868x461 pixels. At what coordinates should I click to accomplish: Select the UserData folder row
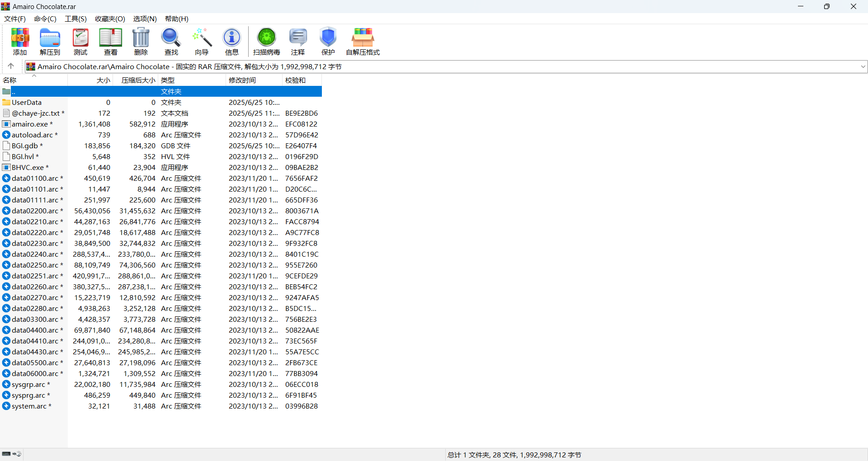27,103
